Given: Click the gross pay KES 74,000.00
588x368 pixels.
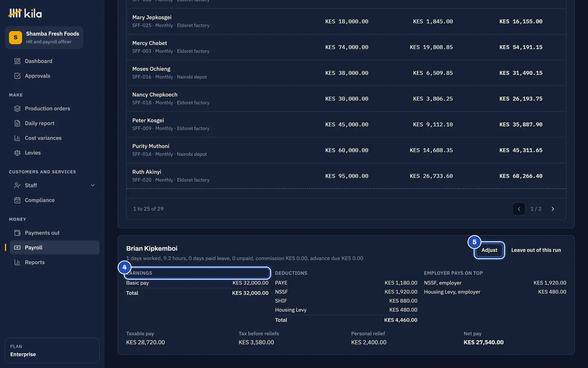Looking at the screenshot, I should pyautogui.click(x=347, y=47).
